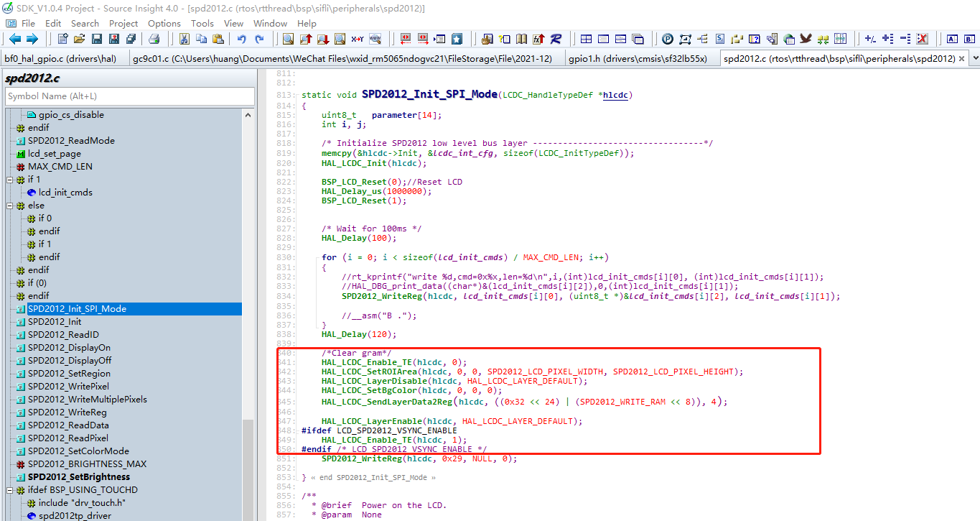Click the Save All stacked disks icon

tap(131, 39)
